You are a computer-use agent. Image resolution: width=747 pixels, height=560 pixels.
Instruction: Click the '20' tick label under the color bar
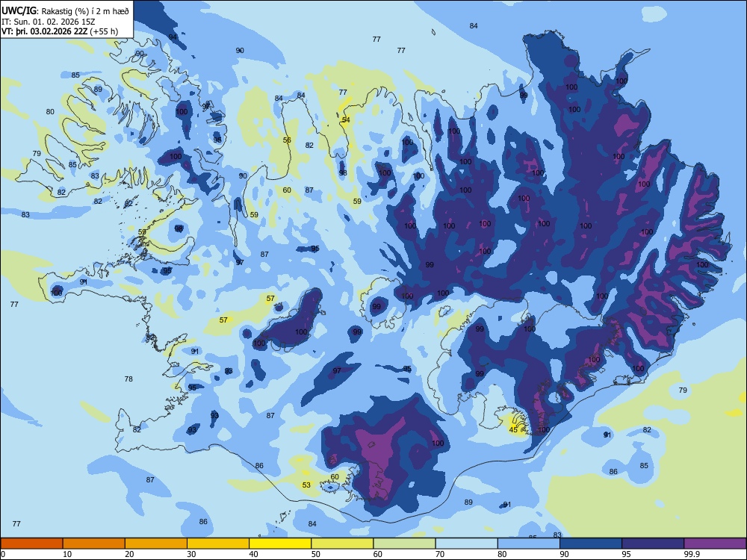(129, 554)
